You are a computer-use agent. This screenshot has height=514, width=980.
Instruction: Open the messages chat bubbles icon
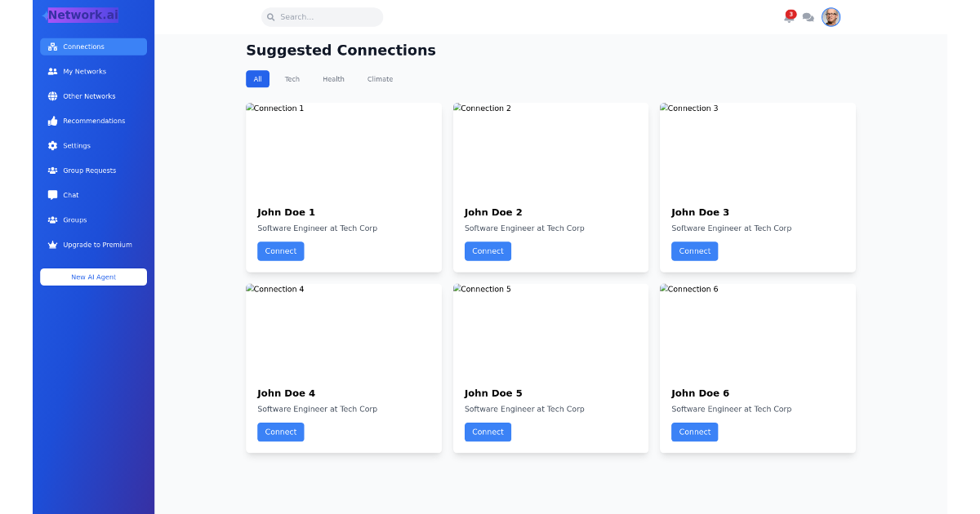tap(808, 17)
